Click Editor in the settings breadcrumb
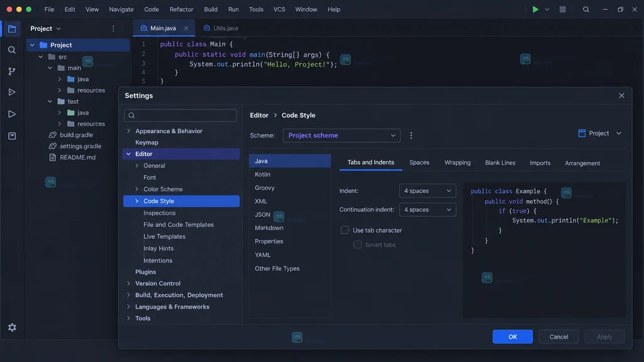 [x=259, y=116]
